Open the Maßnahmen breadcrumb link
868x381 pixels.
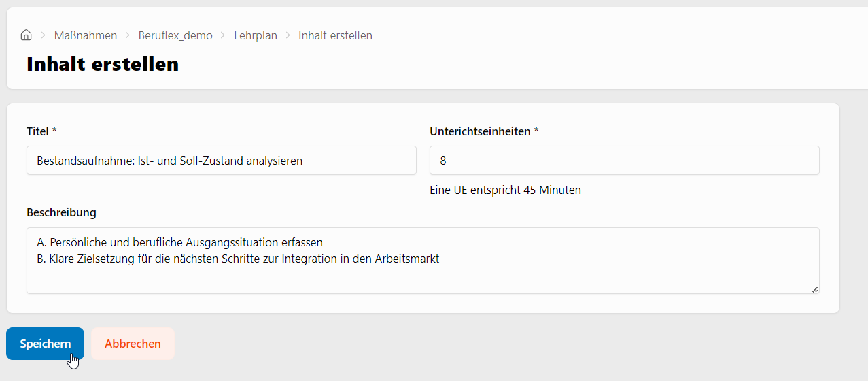pyautogui.click(x=86, y=35)
